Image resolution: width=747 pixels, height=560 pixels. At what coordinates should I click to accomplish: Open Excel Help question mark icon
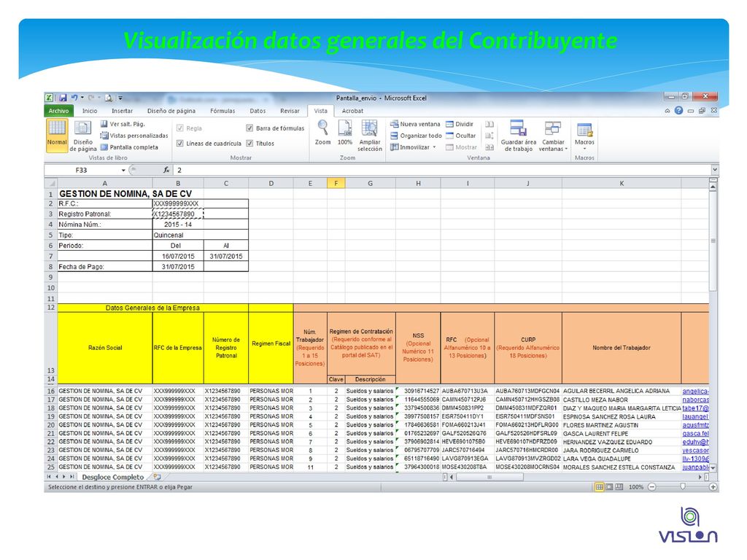pyautogui.click(x=679, y=111)
